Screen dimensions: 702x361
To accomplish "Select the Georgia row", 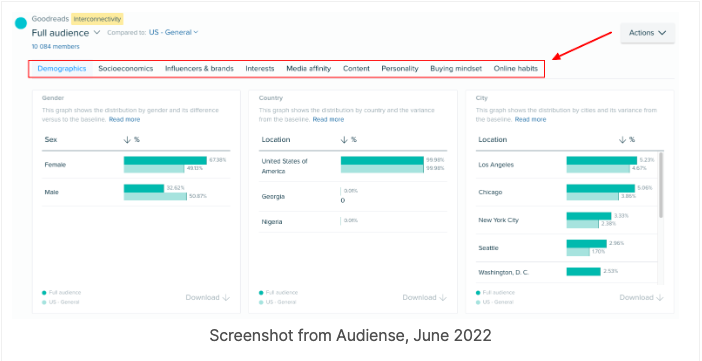I will 353,197.
